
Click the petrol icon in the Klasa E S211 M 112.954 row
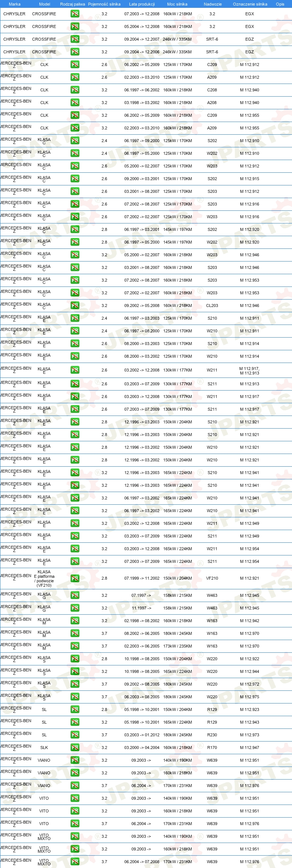pos(75,561)
